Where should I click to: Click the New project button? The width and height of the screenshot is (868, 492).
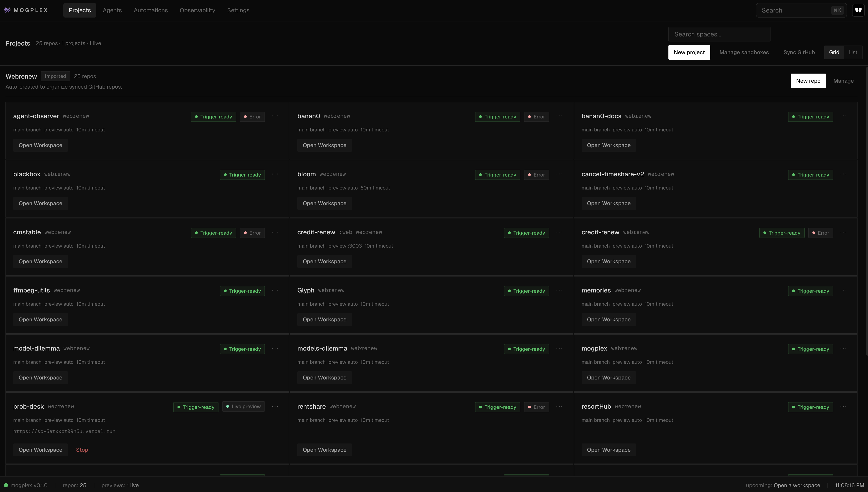689,52
